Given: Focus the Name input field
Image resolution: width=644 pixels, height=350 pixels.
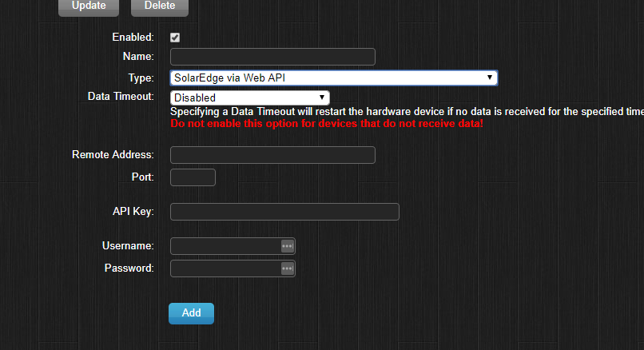Looking at the screenshot, I should [272, 57].
